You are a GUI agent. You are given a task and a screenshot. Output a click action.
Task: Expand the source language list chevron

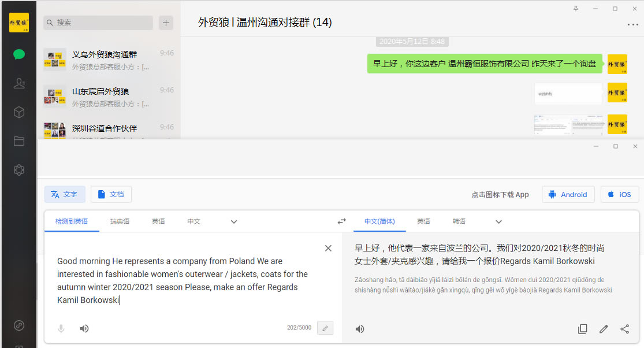(234, 221)
